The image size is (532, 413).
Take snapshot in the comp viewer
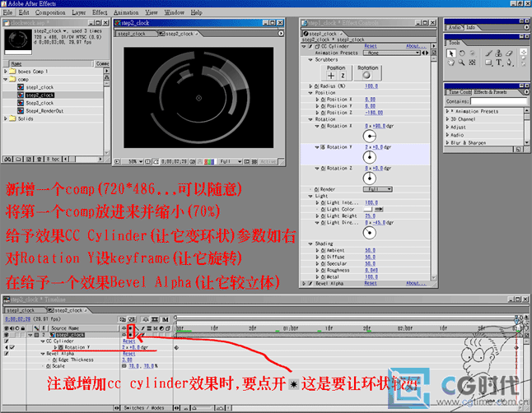[193, 162]
